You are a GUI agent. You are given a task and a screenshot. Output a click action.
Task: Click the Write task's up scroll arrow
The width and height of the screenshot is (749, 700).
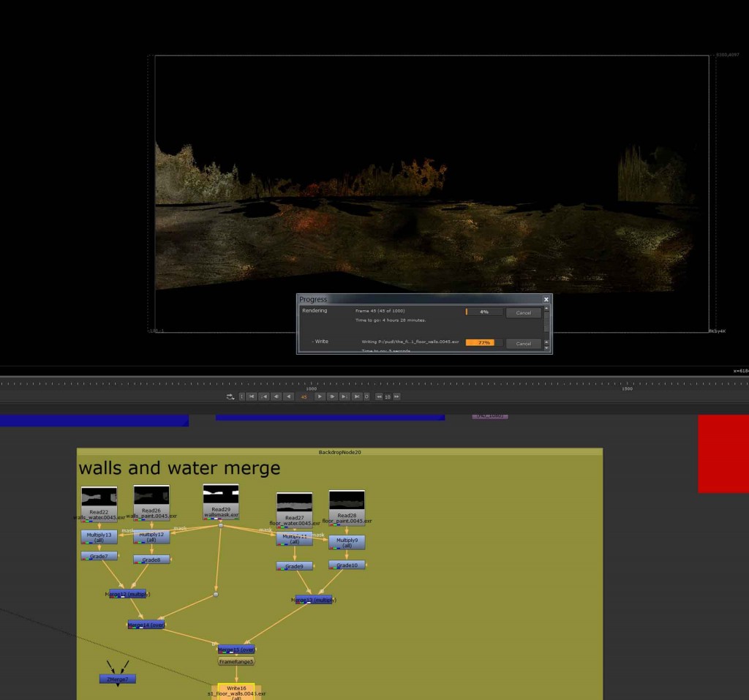pos(546,342)
